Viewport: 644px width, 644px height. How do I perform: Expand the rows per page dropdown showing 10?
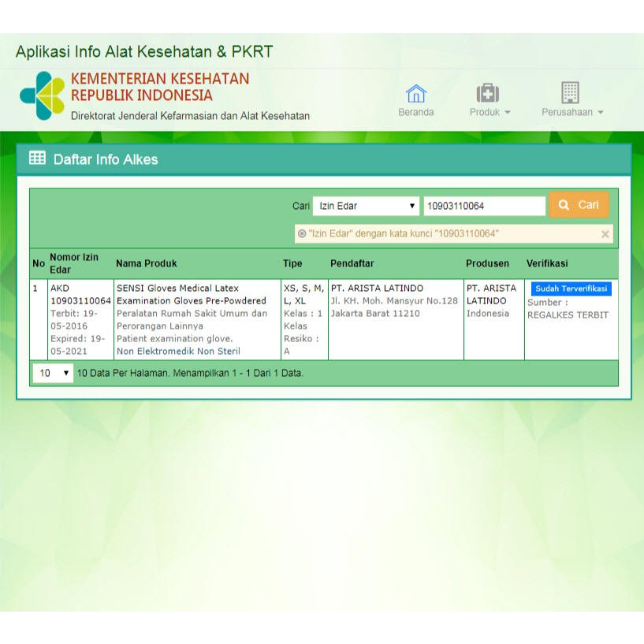click(x=54, y=373)
